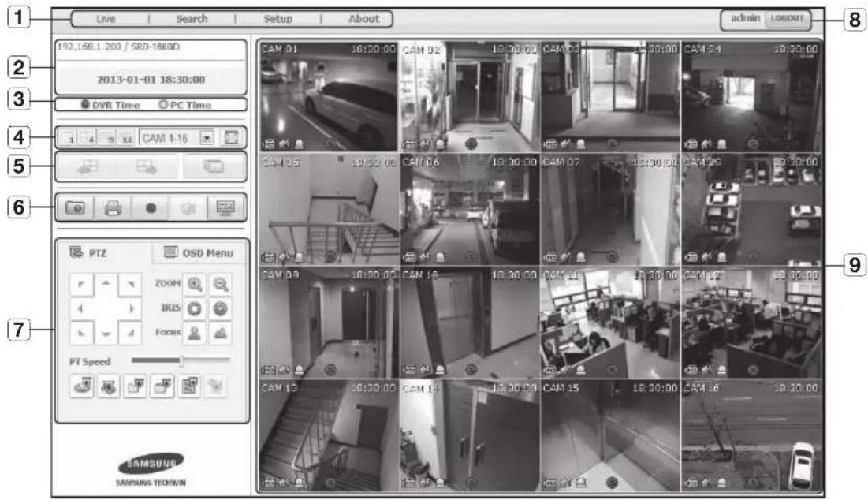Switch to the OSD Menu tab
Image resolution: width=868 pixels, height=500 pixels.
pos(199,253)
